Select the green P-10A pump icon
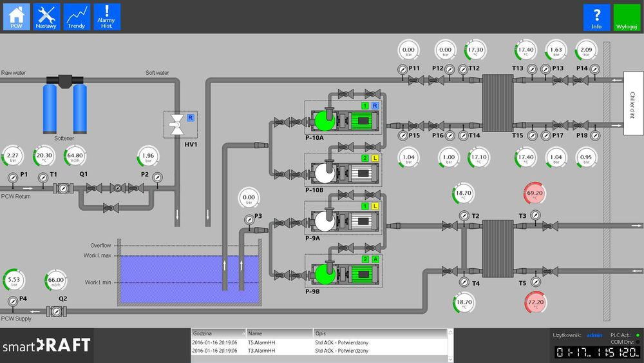644x363 pixels. click(325, 120)
